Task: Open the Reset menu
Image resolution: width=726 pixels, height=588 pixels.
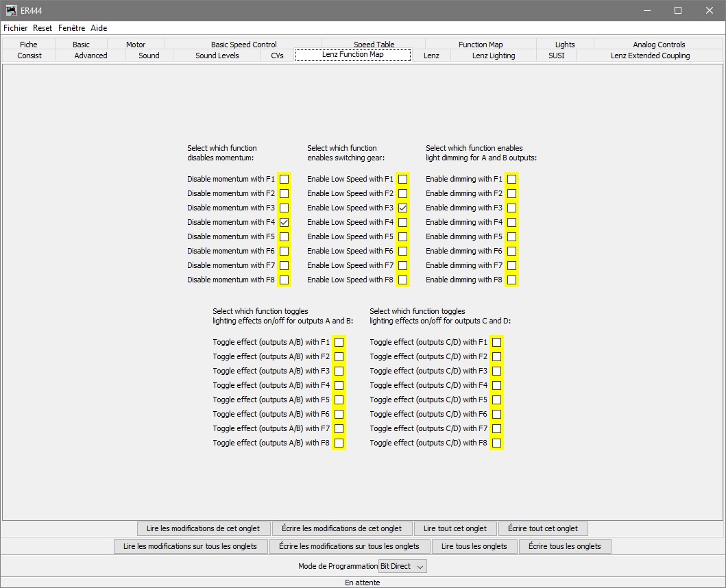Action: tap(42, 28)
